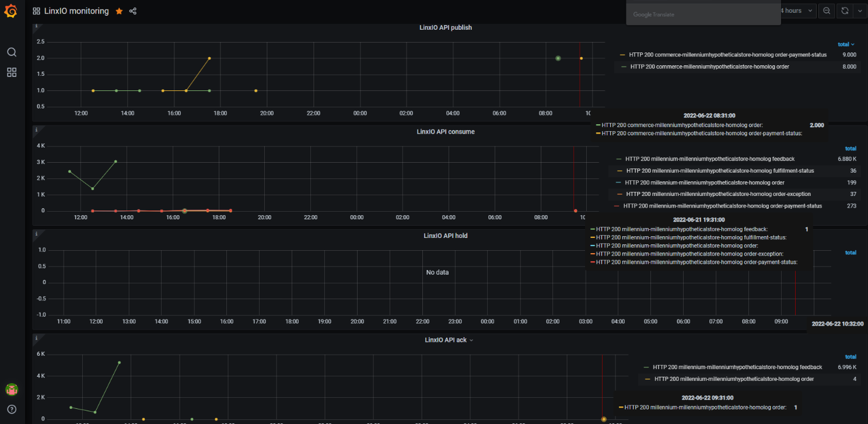This screenshot has width=868, height=424.
Task: Open the time range picker
Action: pos(798,11)
